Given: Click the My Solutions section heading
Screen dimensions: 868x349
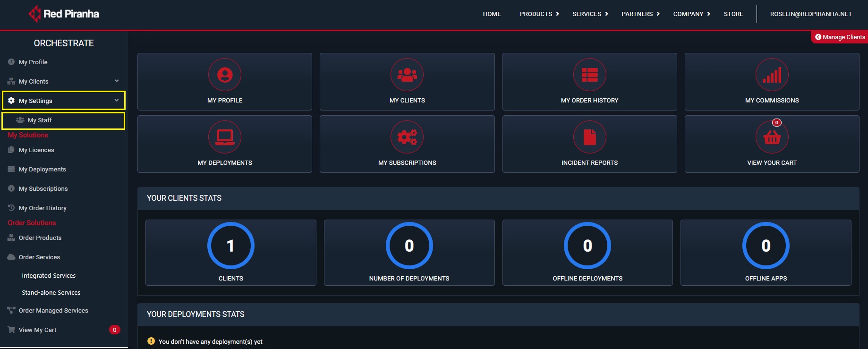Looking at the screenshot, I should (28, 135).
